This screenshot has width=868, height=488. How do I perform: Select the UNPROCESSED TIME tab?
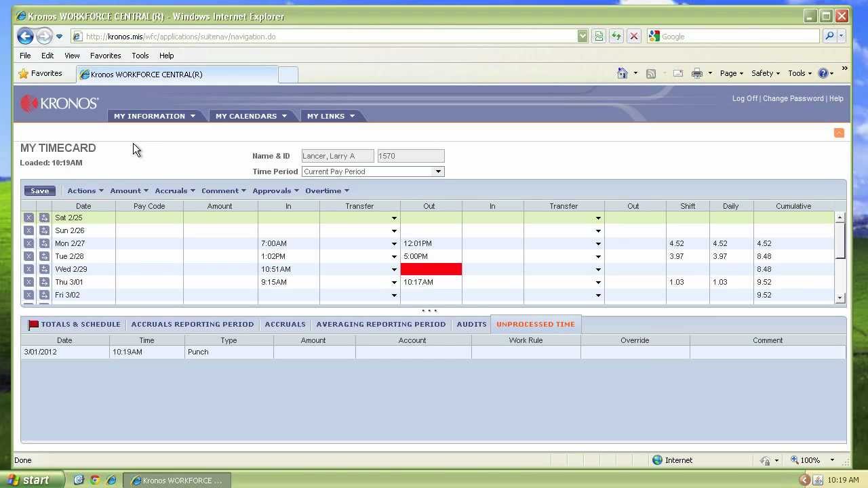coord(536,325)
